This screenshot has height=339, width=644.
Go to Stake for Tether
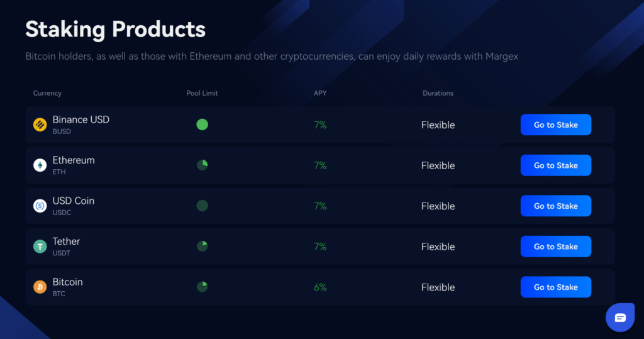[556, 247]
